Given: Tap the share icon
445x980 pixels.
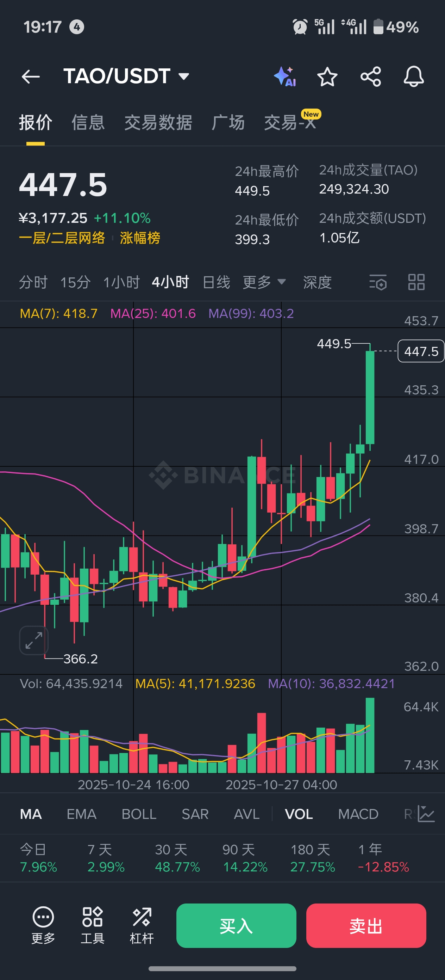Looking at the screenshot, I should point(370,77).
